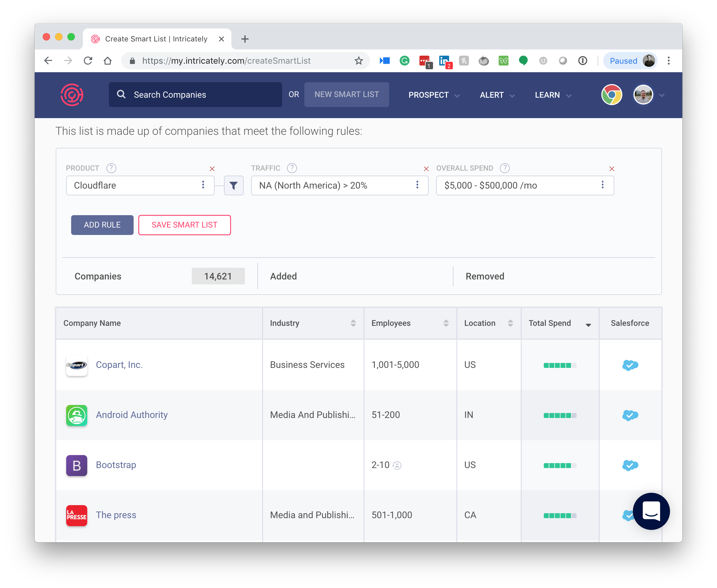Click the Intricately logo in header

tap(72, 95)
